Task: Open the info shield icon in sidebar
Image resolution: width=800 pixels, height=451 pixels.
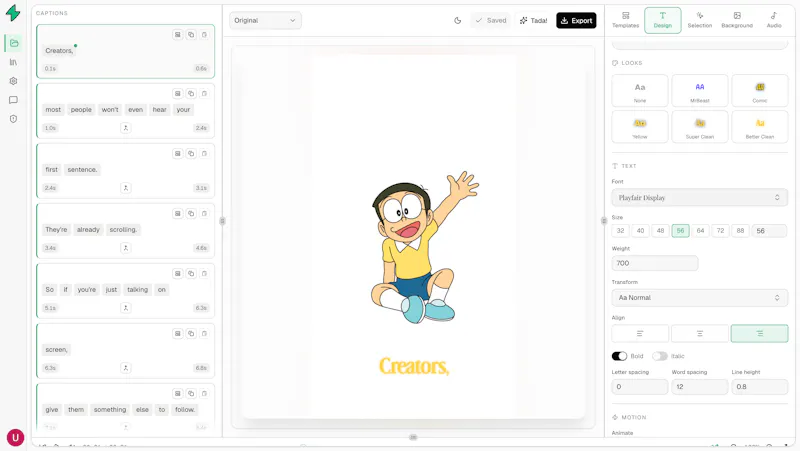Action: pos(13,119)
